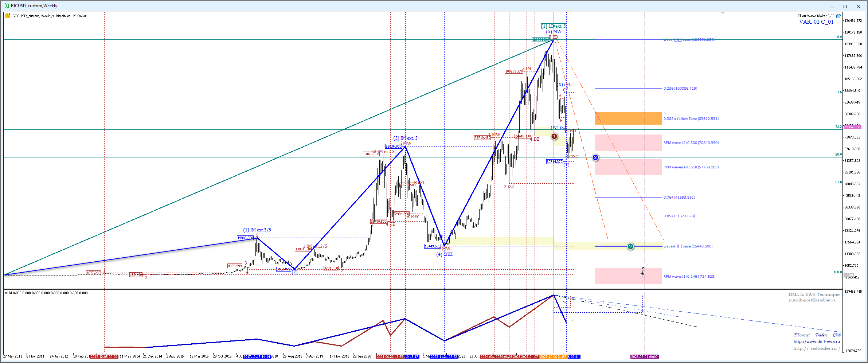Click the [1] LD ext. 5 wave label

pyautogui.click(x=554, y=26)
